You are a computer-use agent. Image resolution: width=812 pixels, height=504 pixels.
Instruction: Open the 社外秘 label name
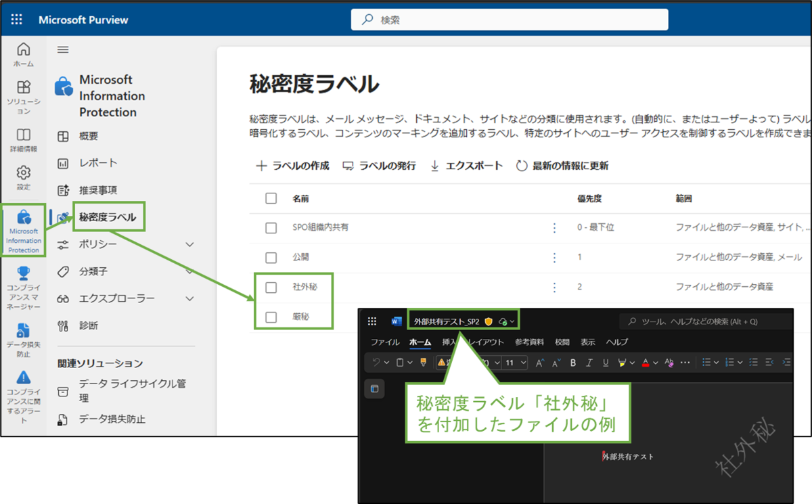[x=304, y=287]
